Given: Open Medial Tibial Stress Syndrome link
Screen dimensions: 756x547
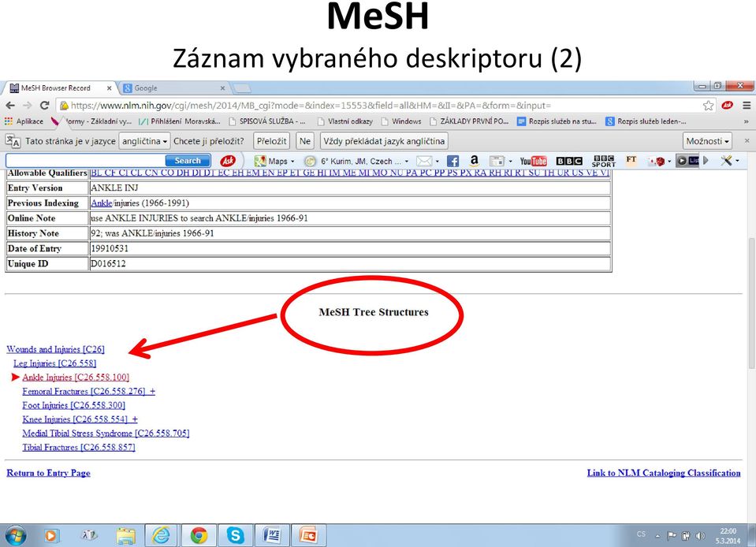Looking at the screenshot, I should [x=106, y=434].
